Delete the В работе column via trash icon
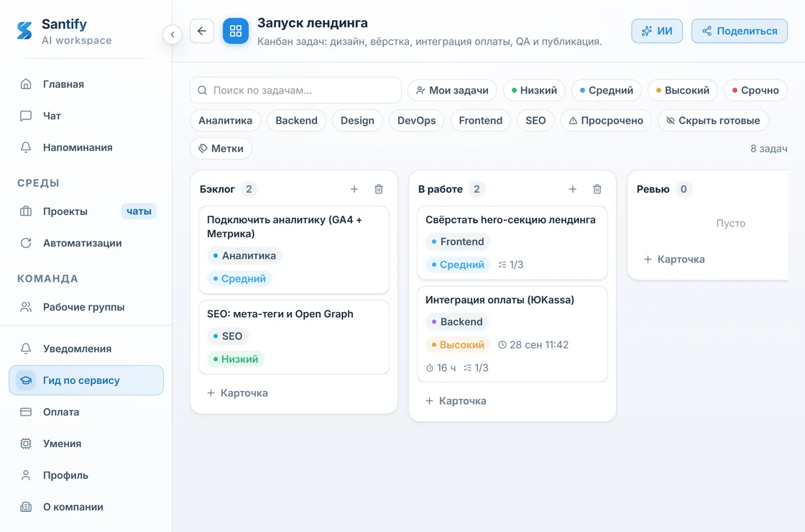Screen dimensions: 805x532 tap(597, 189)
